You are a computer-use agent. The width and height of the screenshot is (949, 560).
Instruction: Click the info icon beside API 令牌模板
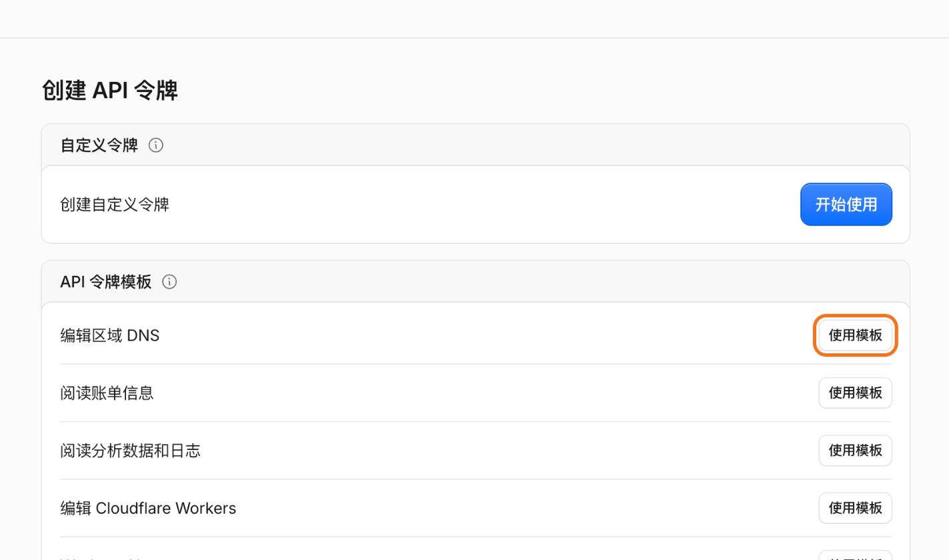click(170, 282)
